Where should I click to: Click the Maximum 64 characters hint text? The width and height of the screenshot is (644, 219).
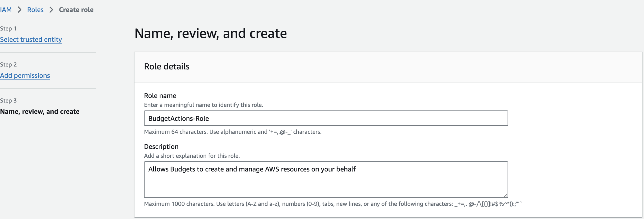point(232,132)
